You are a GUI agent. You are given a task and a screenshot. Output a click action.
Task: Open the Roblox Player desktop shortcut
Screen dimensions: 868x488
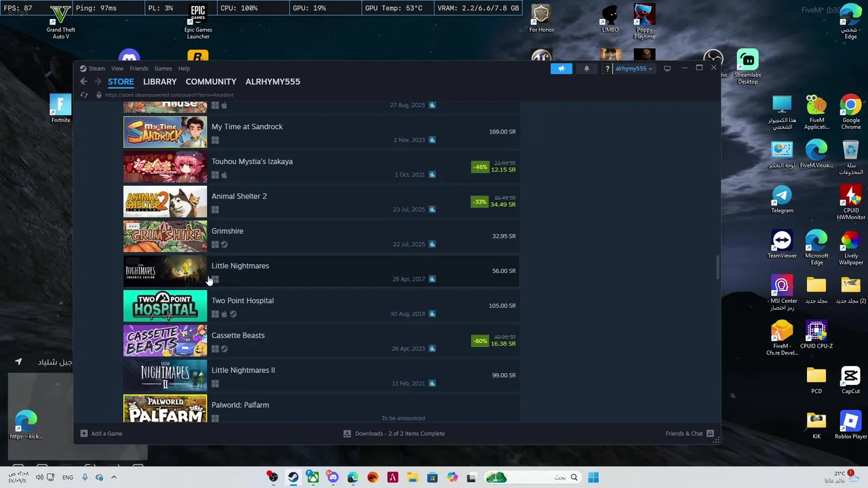point(850,425)
